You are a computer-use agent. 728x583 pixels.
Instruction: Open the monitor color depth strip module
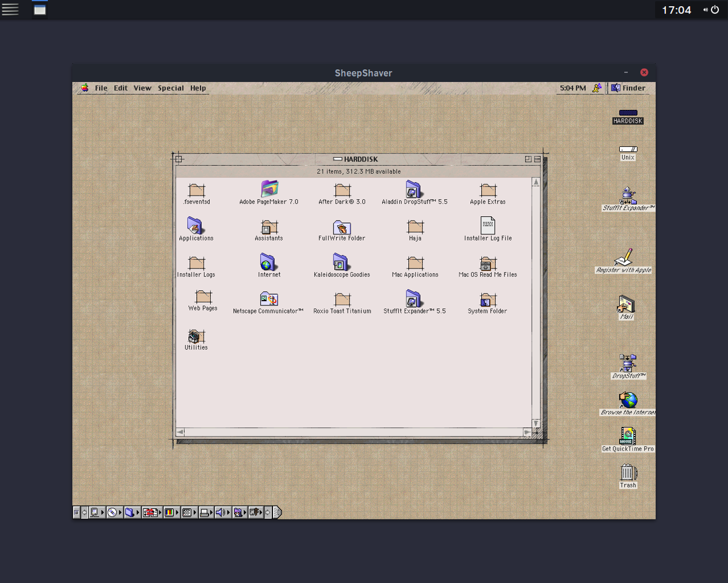171,512
